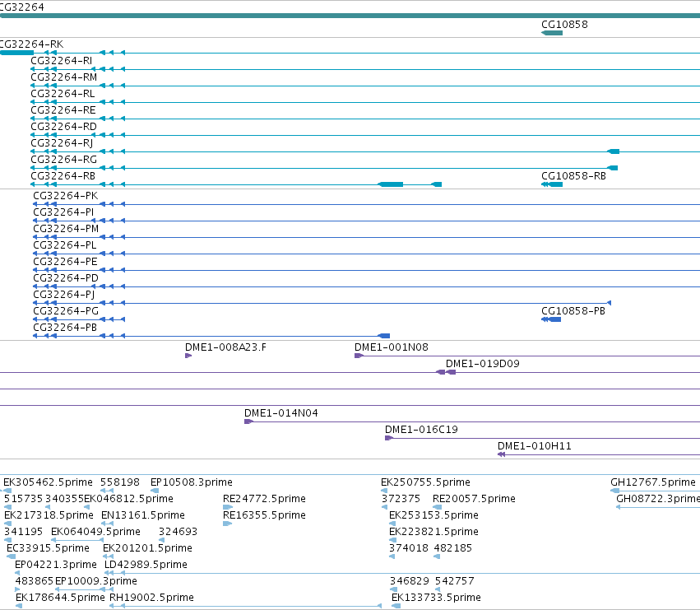Choose the CG32264-PJ protein label
This screenshot has height=610, width=700.
pos(64,295)
